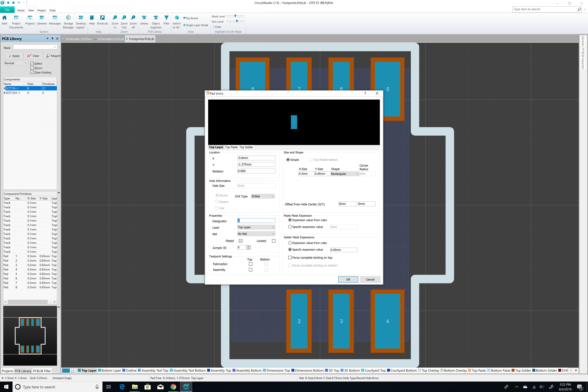Viewport: 588px width, 392px height.
Task: Open the Shortcuts icon
Action: tap(102, 20)
